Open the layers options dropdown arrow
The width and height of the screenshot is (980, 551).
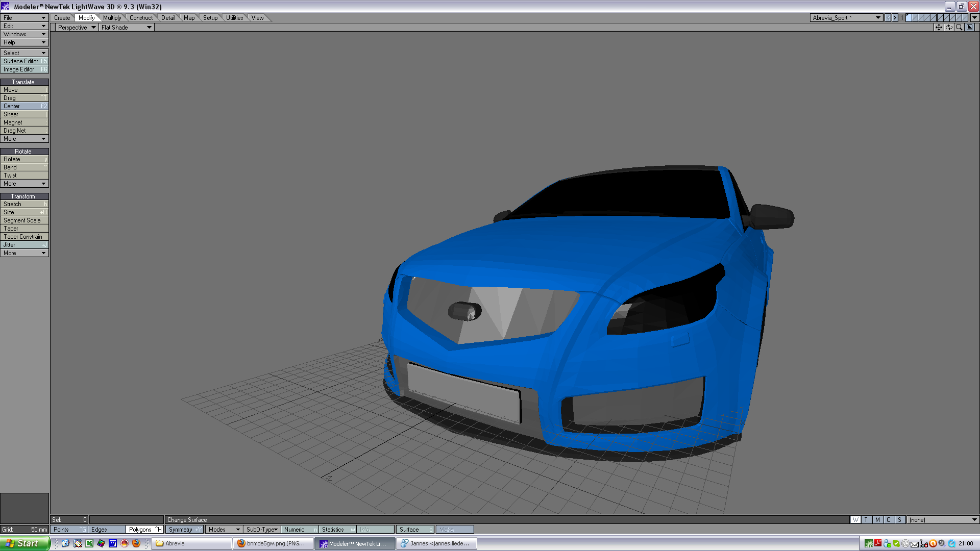click(974, 17)
